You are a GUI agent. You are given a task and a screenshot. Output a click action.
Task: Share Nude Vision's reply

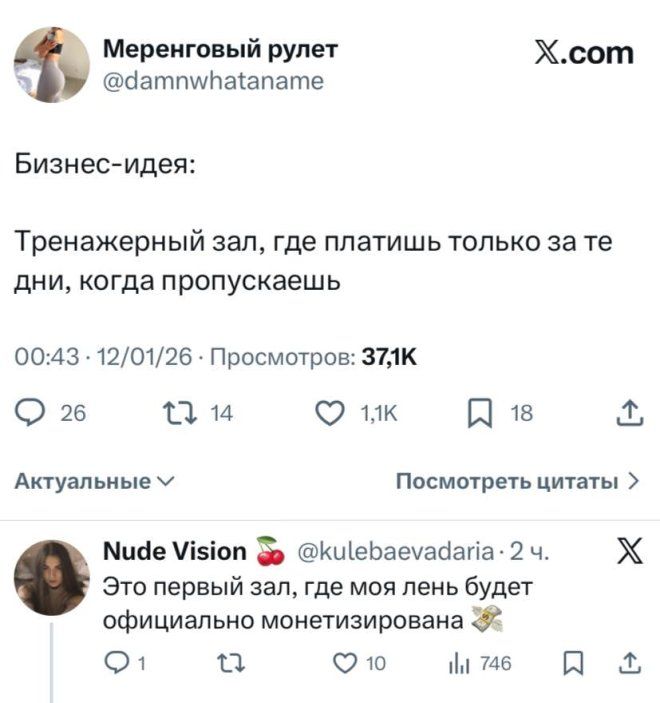[x=629, y=661]
